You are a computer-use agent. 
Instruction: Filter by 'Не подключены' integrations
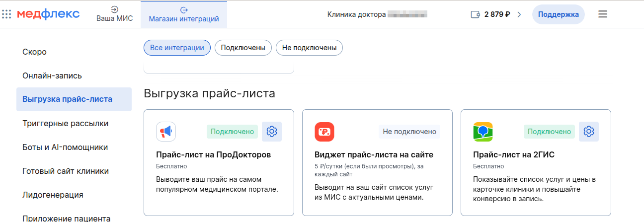309,48
